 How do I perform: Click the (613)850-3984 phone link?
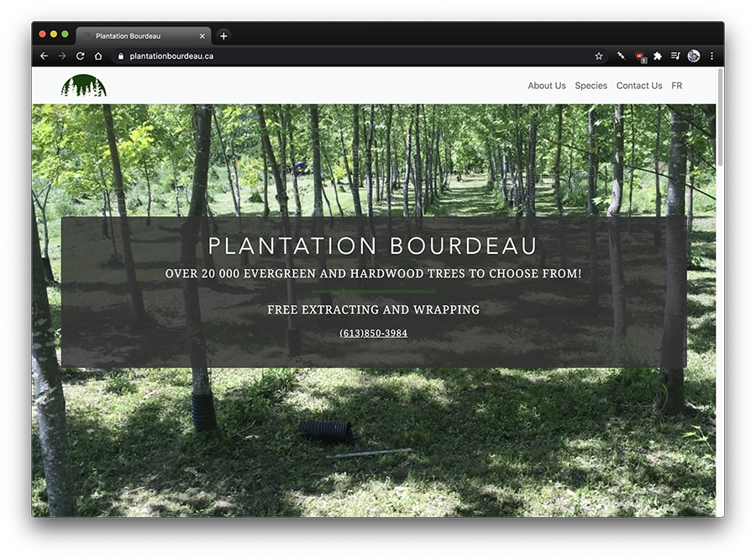coord(374,333)
